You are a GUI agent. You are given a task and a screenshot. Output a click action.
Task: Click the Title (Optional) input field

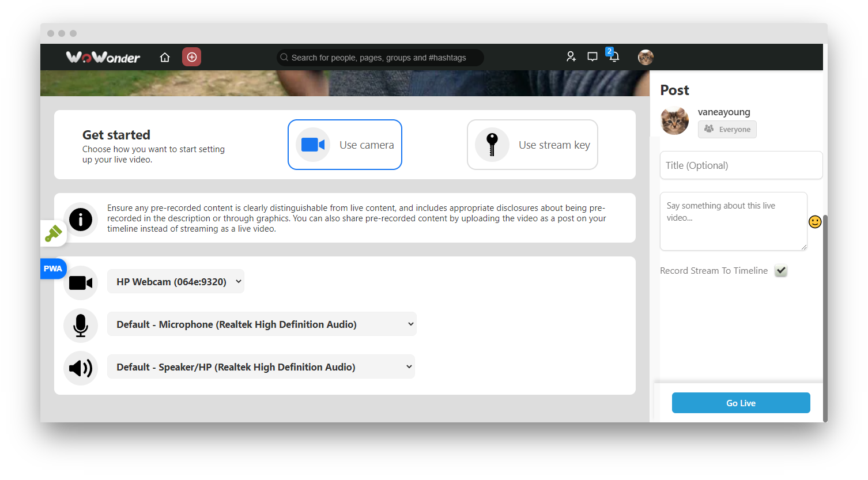tap(741, 165)
